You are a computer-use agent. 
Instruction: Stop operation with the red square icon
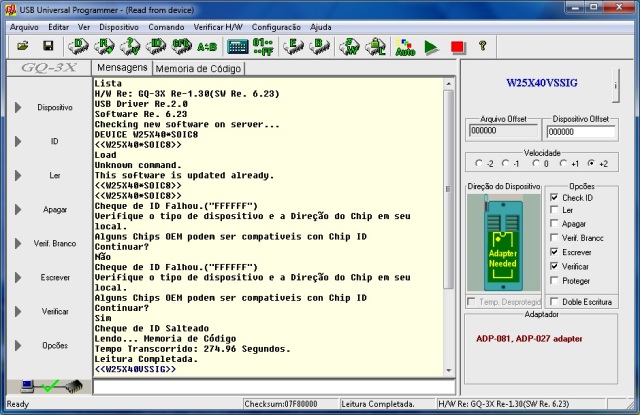coord(457,47)
